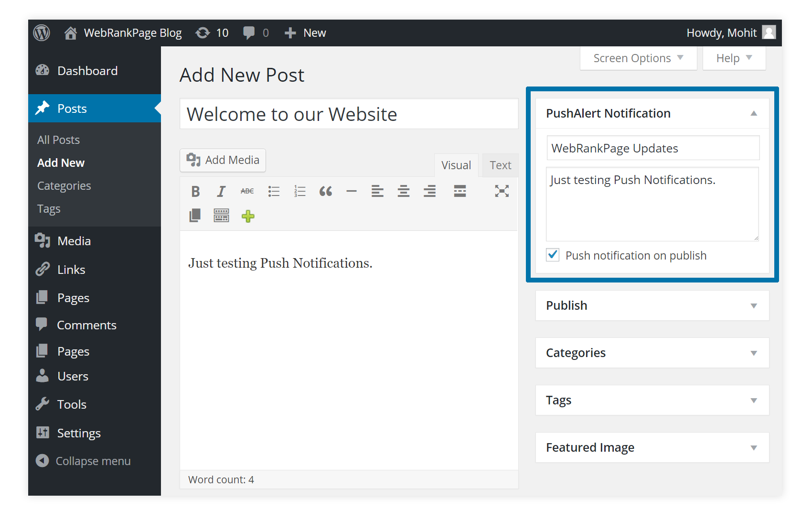Insert a horizontal line divider
The image size is (812, 521).
tap(352, 191)
